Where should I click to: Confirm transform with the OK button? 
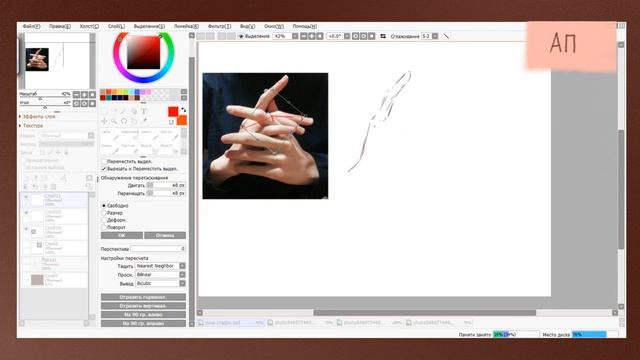(122, 236)
